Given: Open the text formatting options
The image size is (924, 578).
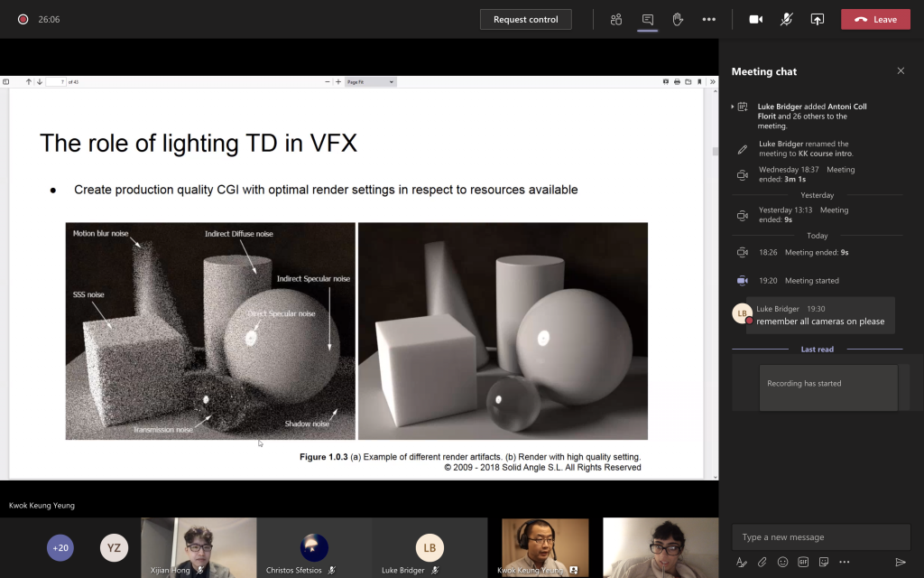Looking at the screenshot, I should pos(741,562).
